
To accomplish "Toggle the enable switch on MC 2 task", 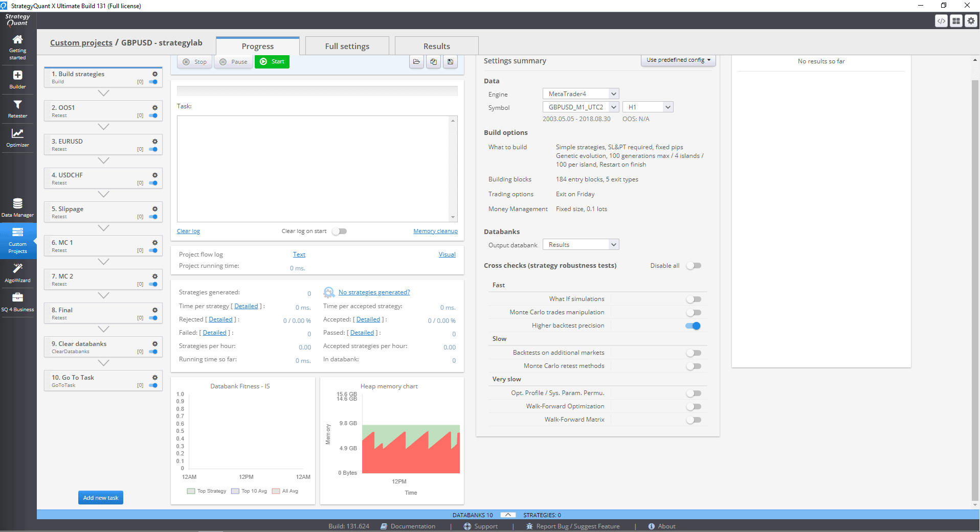I will [x=153, y=284].
